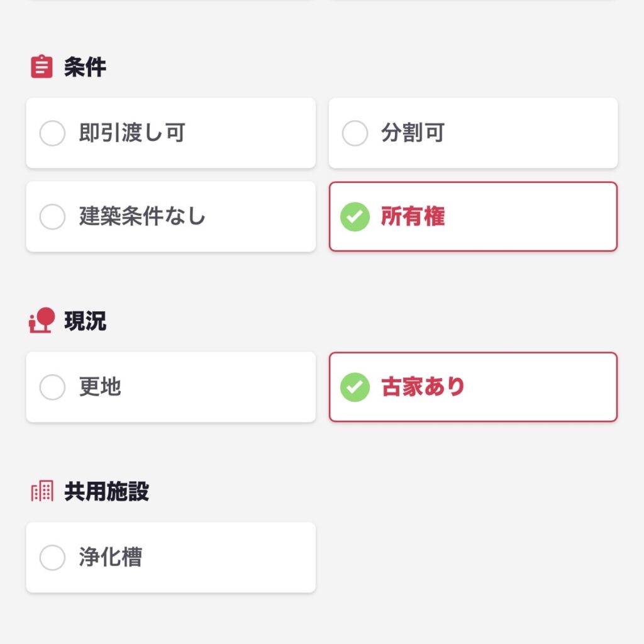The height and width of the screenshot is (644, 644).
Task: Select the 建築条件なし radio circle
Action: (52, 216)
